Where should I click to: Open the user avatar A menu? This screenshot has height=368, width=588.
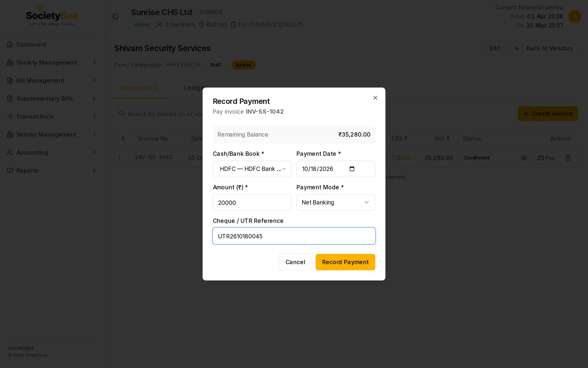point(575,16)
